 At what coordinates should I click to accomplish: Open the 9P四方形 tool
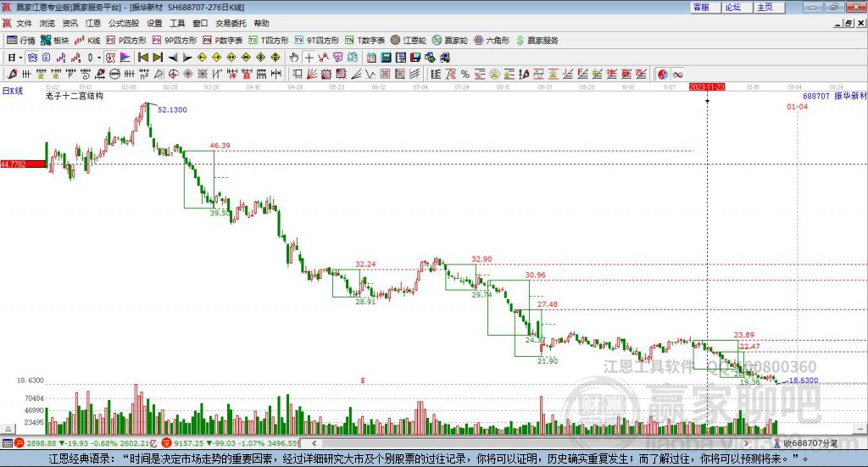click(175, 41)
